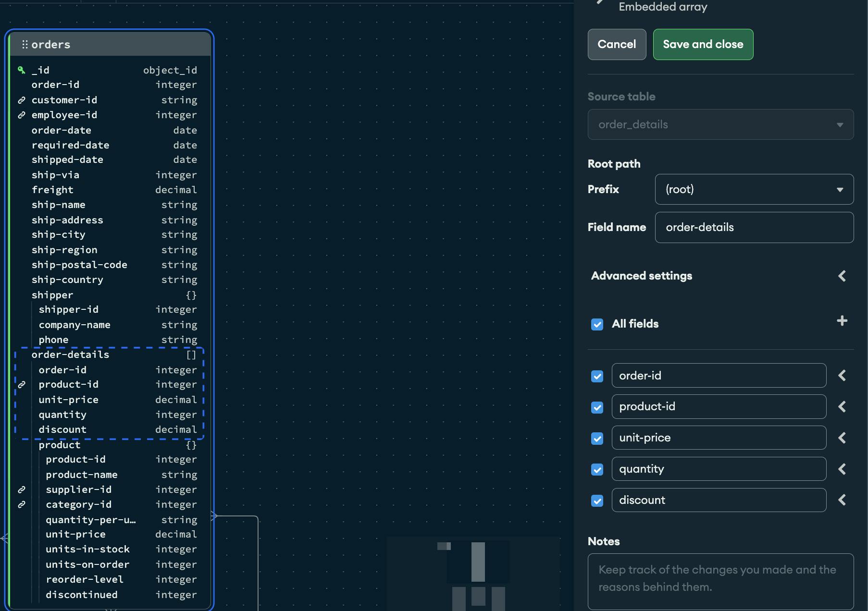Select the reorder-level field row
Image resolution: width=868 pixels, height=611 pixels.
110,579
